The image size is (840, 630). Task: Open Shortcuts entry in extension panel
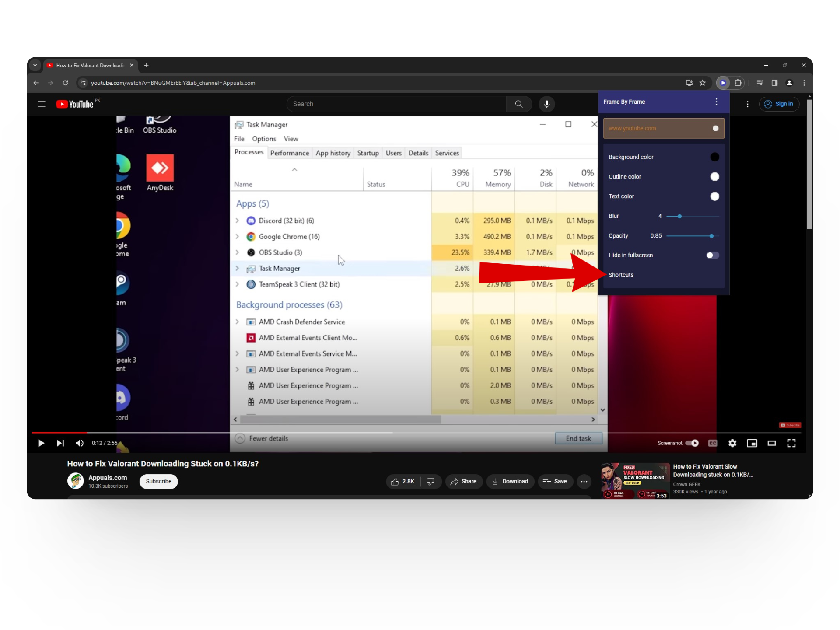point(621,275)
